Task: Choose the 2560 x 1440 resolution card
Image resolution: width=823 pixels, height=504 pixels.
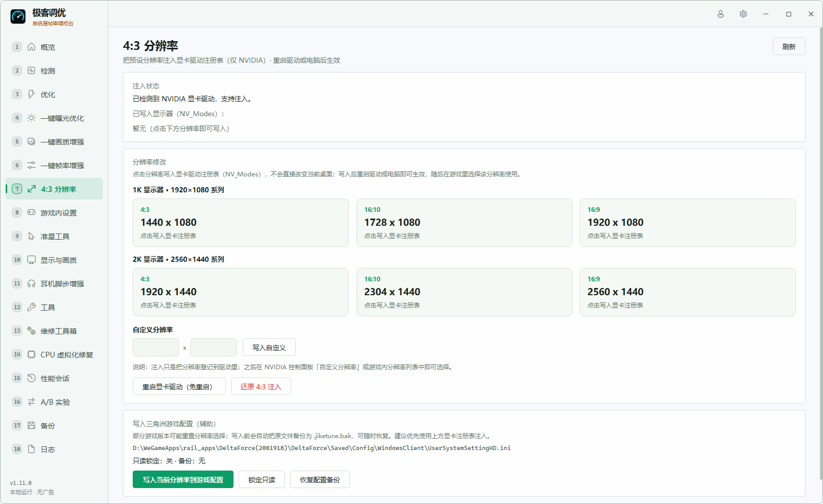Action: [688, 292]
